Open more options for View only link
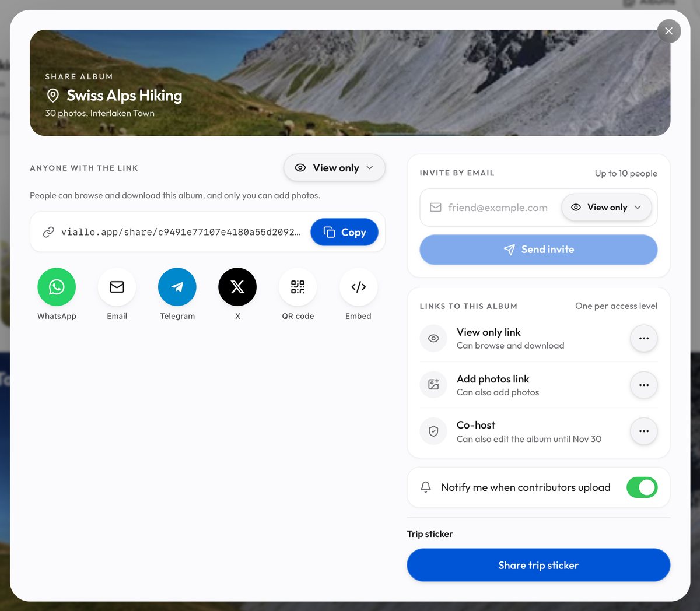 click(644, 339)
